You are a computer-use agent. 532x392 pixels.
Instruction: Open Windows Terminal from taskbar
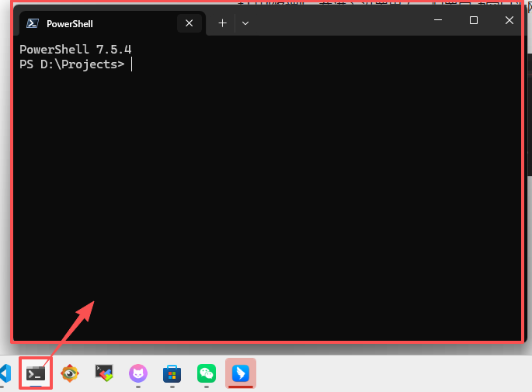(36, 373)
